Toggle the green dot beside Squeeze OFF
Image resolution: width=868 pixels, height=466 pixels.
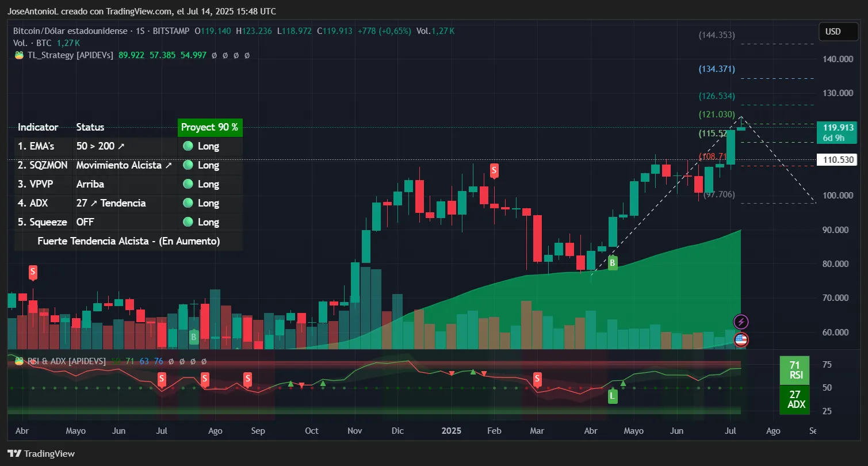188,221
